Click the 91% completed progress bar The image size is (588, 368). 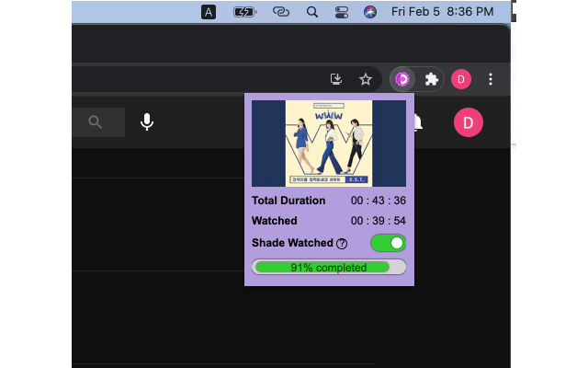tap(329, 267)
